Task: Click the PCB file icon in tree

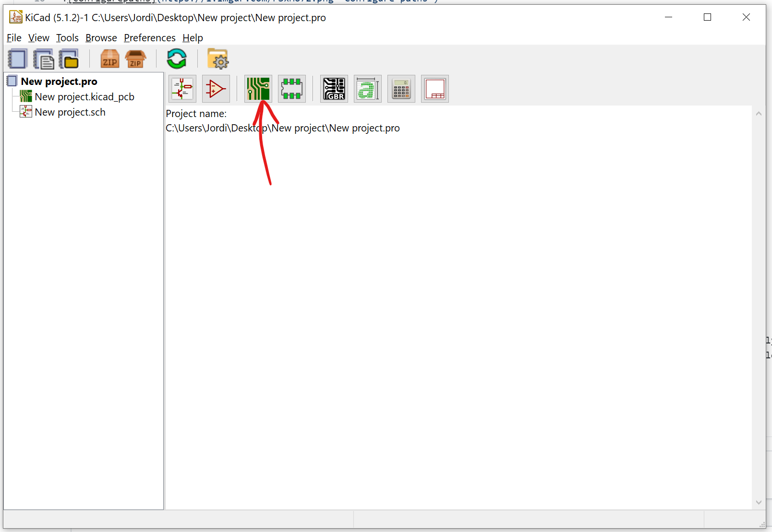Action: [x=26, y=96]
